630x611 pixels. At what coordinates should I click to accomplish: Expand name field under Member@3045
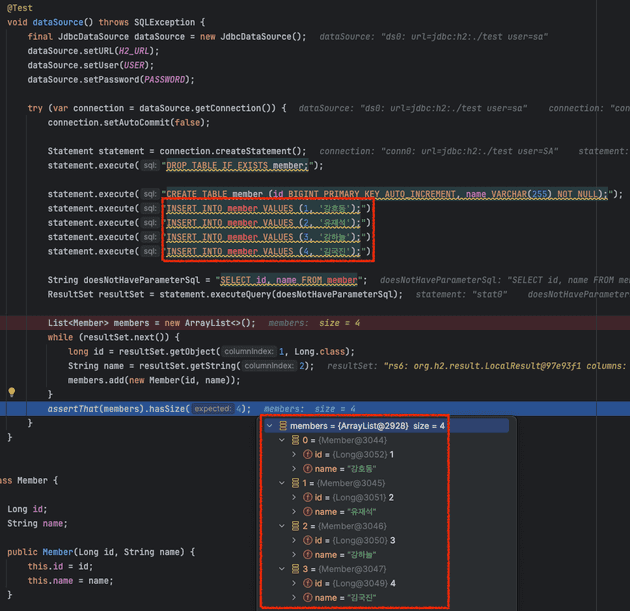294,512
